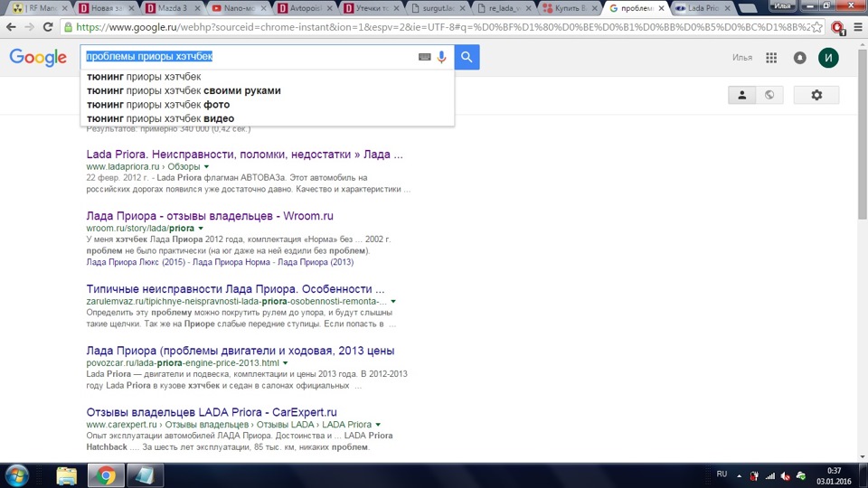Screen dimensions: 868x488
Task: Open cloud sync icon in tray
Action: tap(801, 476)
